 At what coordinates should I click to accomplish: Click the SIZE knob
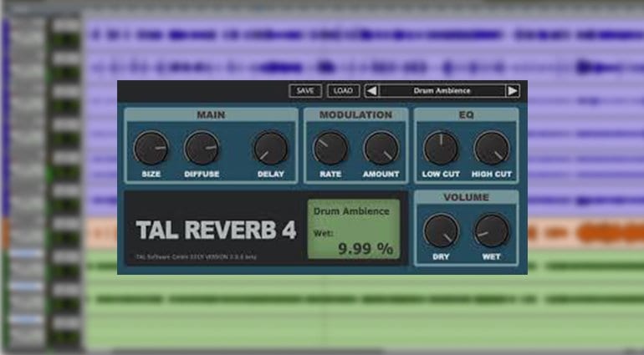coord(151,148)
